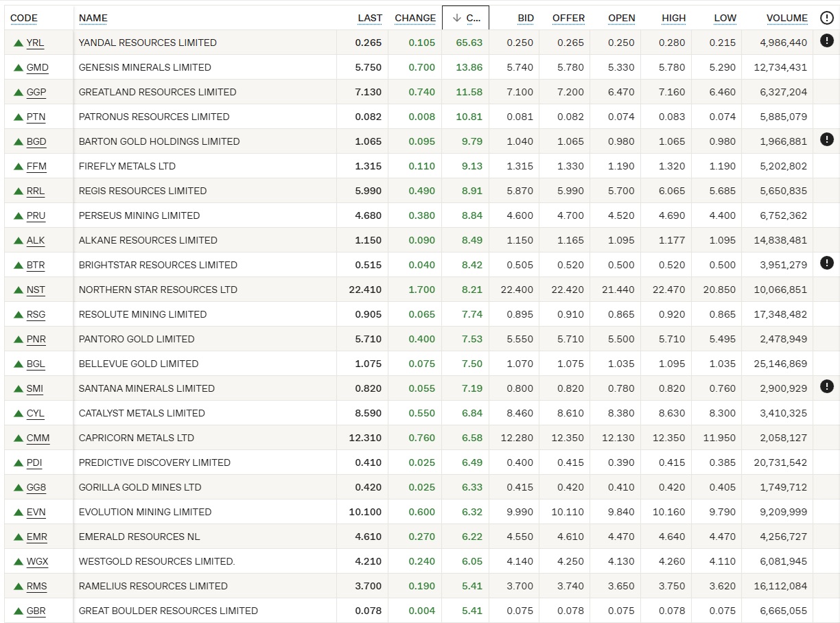Open the GGP stock code link
Screen dimensions: 840x623
(36, 92)
